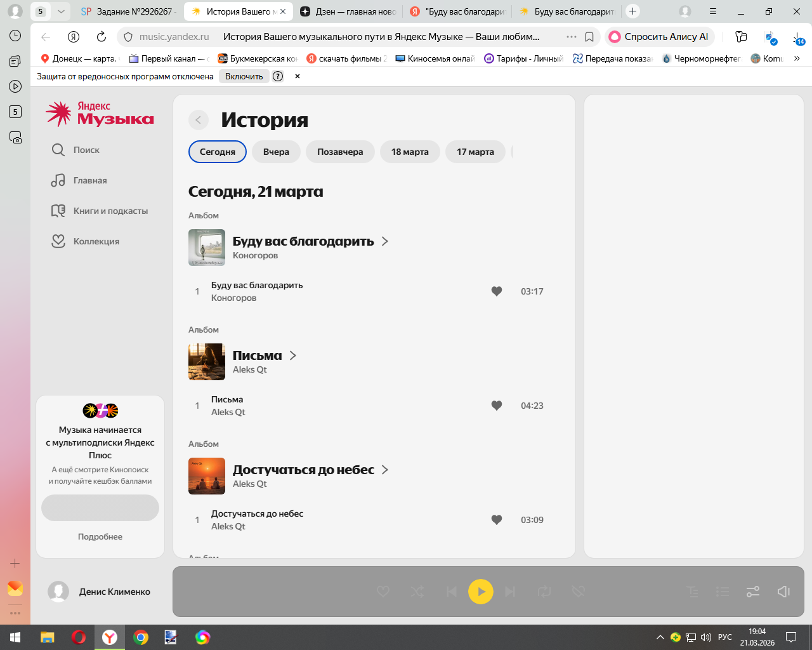This screenshot has height=650, width=812.
Task: Open Поиск in the music sidebar
Action: (x=75, y=150)
